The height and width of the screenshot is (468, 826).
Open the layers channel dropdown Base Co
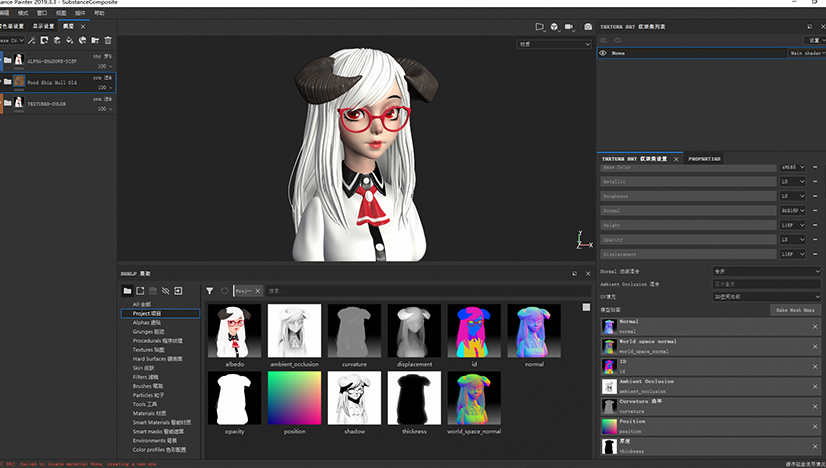12,40
